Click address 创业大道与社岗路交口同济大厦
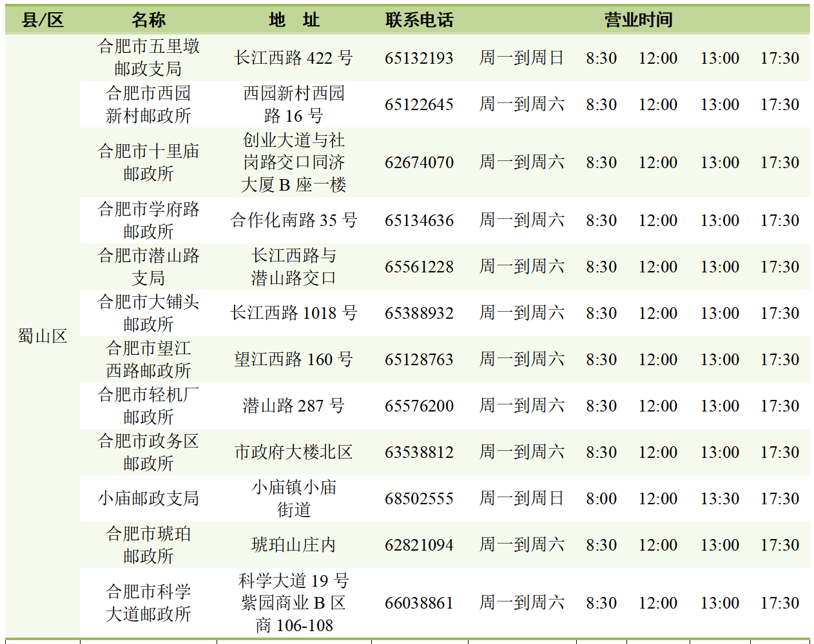814x644 pixels. click(294, 162)
